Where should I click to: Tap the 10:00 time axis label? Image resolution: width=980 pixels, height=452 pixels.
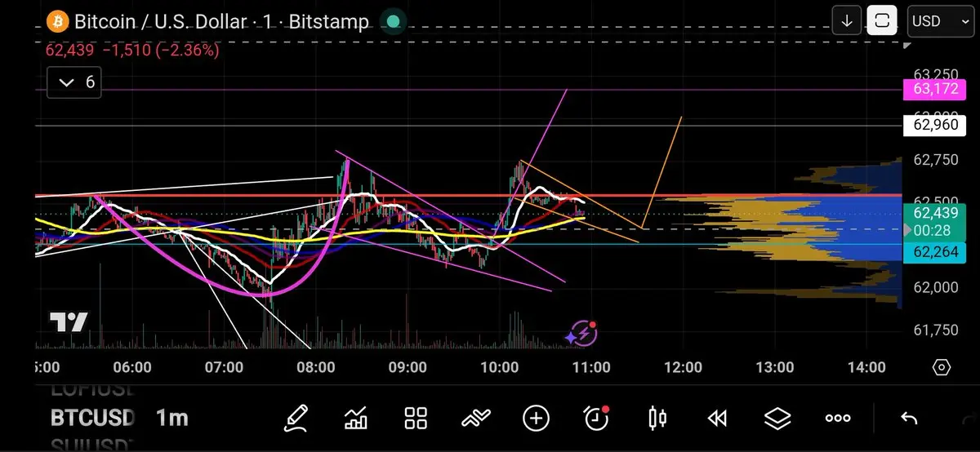click(x=499, y=368)
